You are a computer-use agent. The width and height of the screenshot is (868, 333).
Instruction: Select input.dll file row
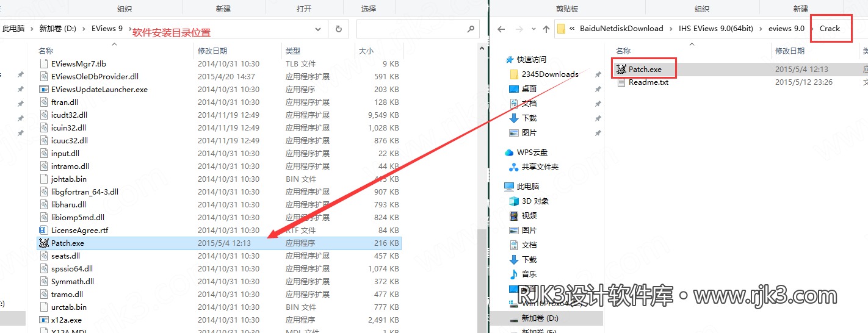219,153
